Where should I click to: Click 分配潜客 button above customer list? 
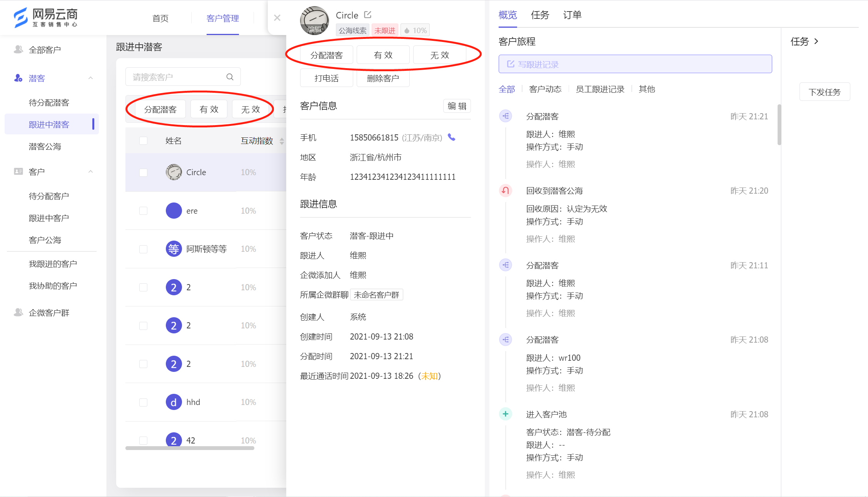160,109
